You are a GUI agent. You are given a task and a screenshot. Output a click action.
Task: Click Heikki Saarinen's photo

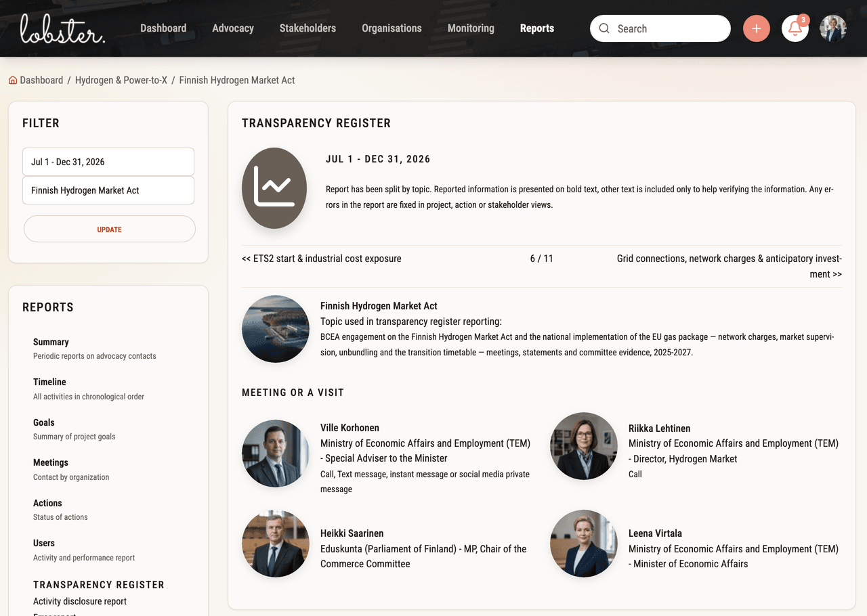[276, 544]
